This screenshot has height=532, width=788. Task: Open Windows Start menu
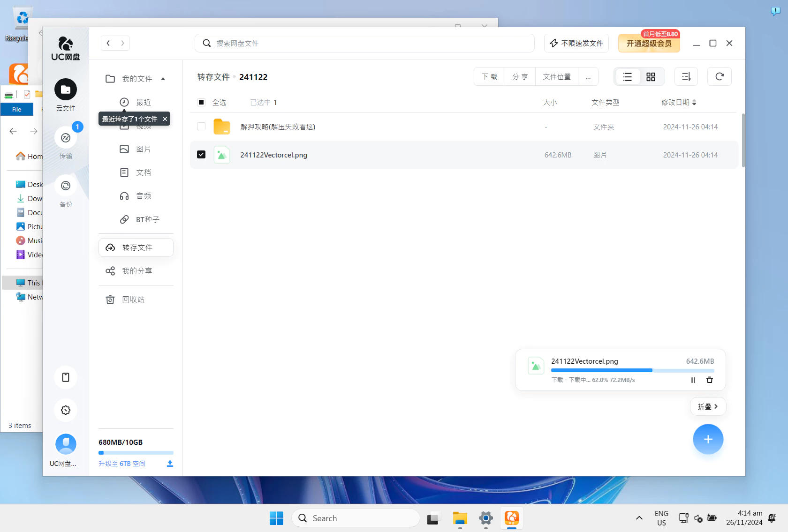point(277,518)
